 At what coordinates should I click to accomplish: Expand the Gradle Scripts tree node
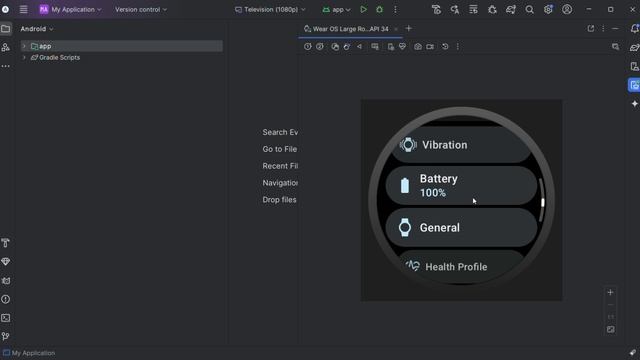24,58
